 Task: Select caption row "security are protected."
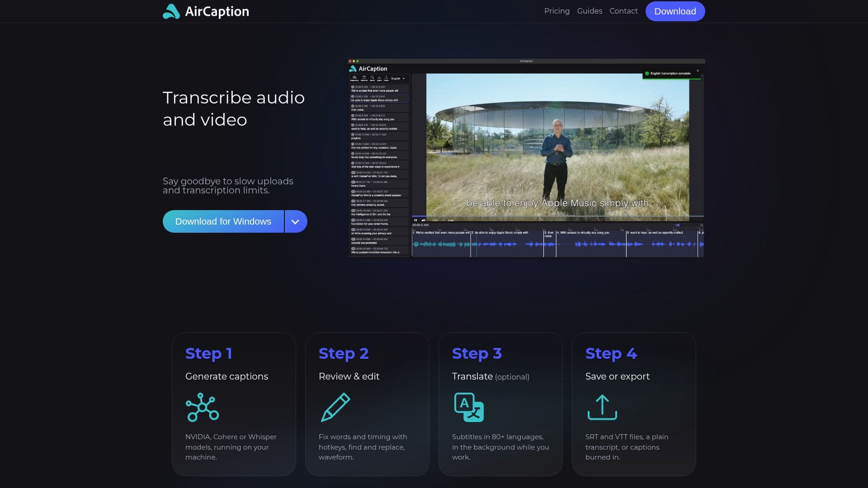tap(380, 241)
